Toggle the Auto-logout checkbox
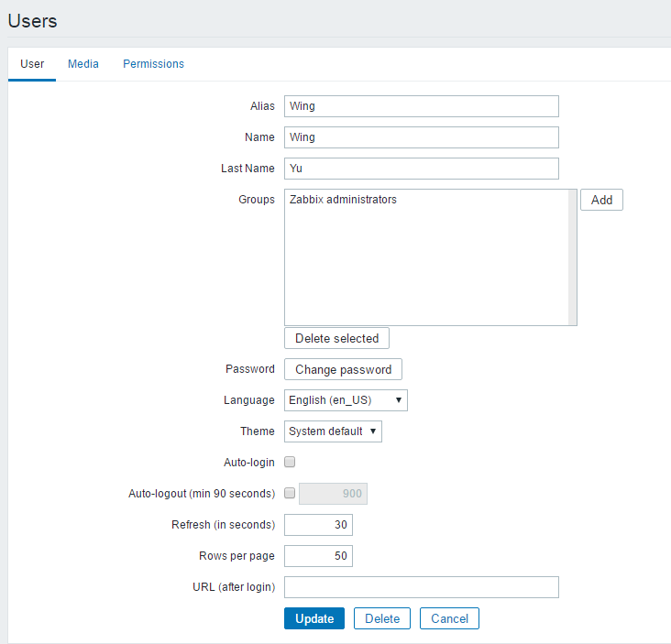Screen dimensions: 671x644 click(x=291, y=494)
